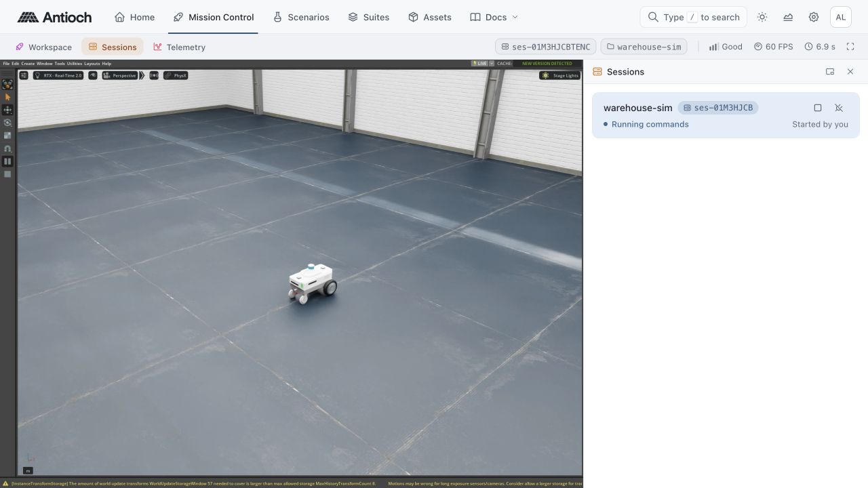Viewport: 868px width, 488px height.
Task: Click the camera focus tool atop viewport sidebar
Action: [x=7, y=84]
